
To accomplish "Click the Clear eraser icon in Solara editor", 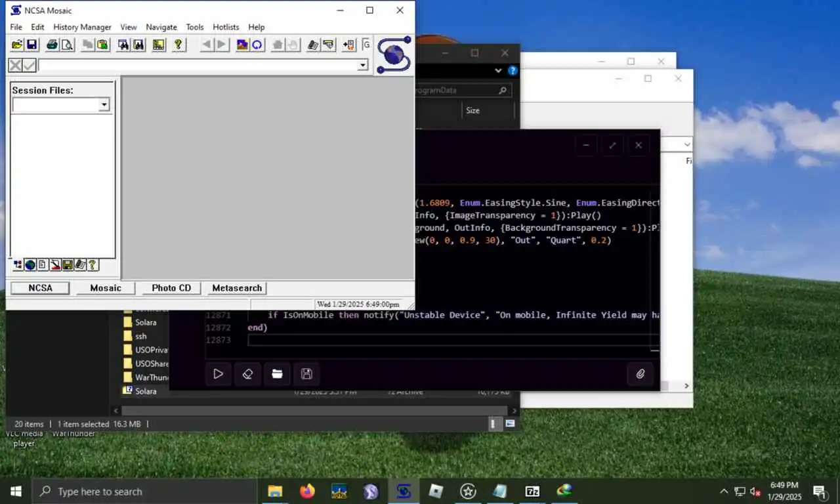I will click(x=247, y=374).
